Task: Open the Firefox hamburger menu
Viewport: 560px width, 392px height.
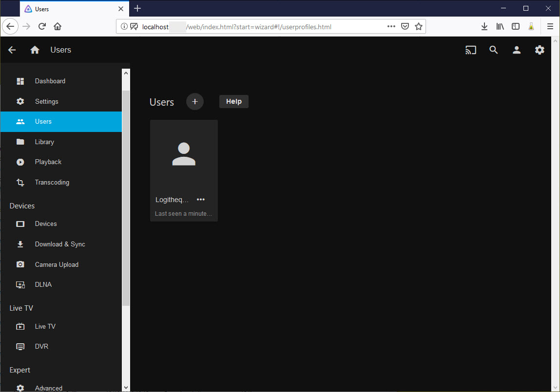Action: [x=550, y=26]
